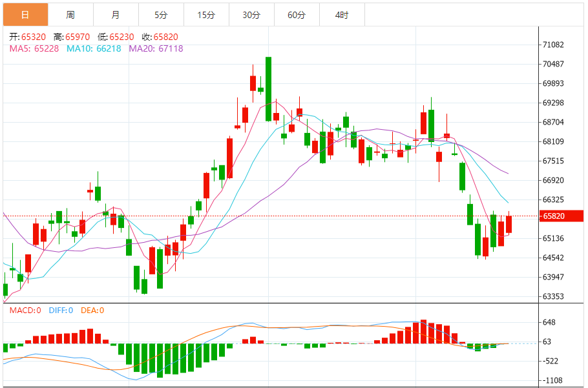Click the 67515 price axis label
Viewport: 588px width, 388px height.
pos(554,161)
